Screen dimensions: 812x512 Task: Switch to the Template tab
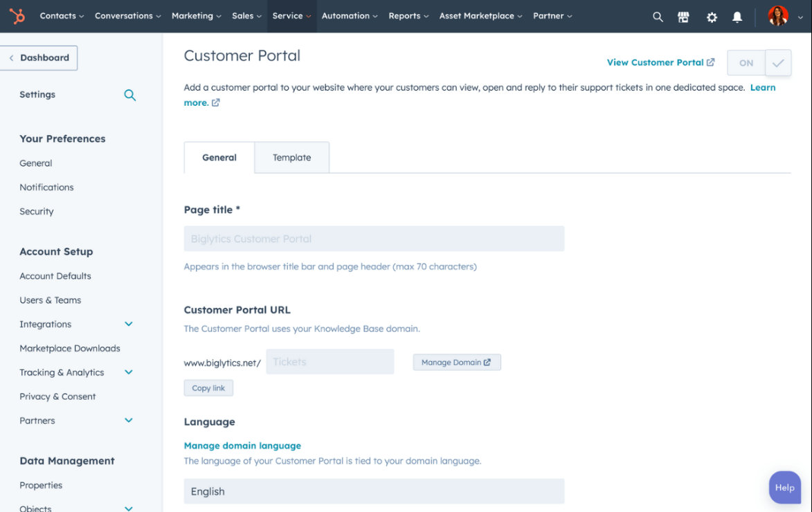[291, 157]
